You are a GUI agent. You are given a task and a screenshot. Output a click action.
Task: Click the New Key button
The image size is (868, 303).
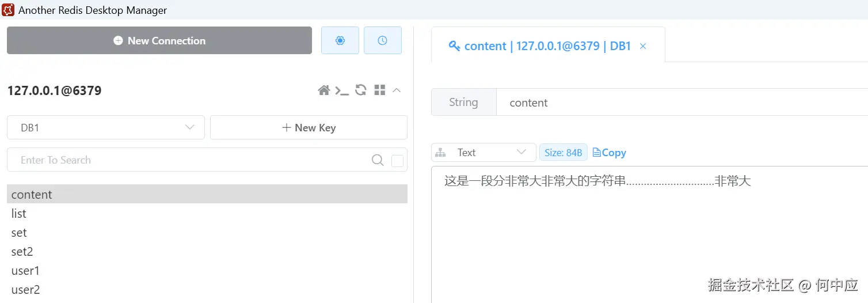(x=309, y=127)
